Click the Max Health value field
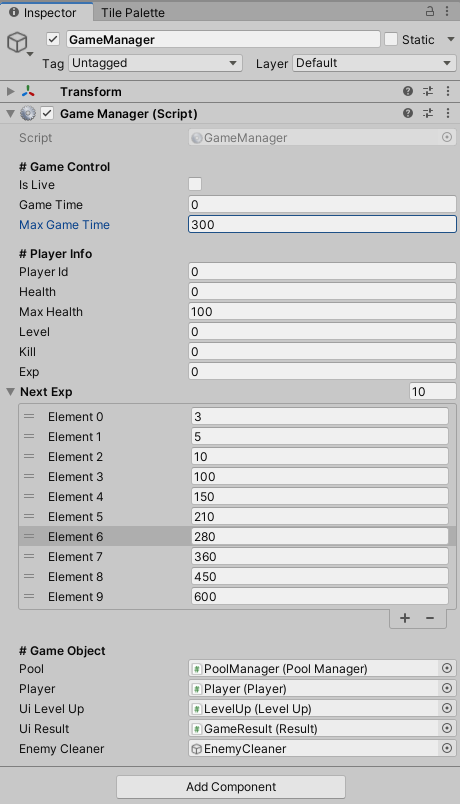 (x=322, y=312)
